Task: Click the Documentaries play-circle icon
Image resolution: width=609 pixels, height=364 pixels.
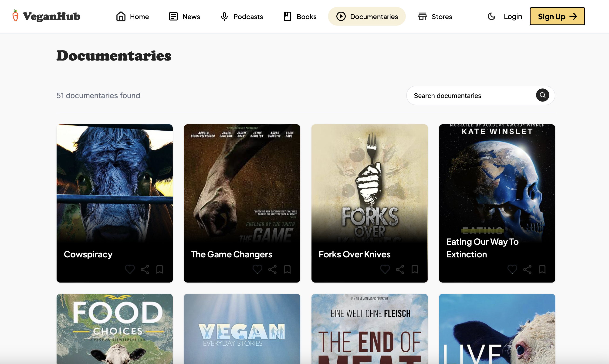Action: (341, 17)
